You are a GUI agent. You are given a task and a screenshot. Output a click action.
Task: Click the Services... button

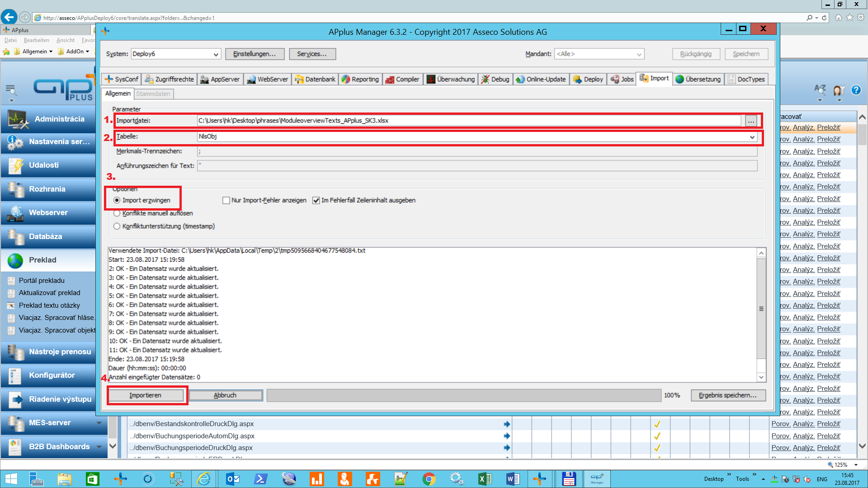pyautogui.click(x=312, y=54)
